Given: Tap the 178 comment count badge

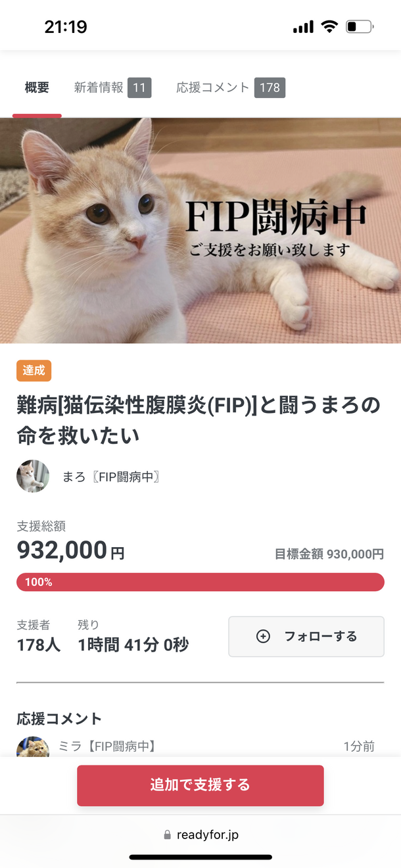Looking at the screenshot, I should (x=270, y=87).
